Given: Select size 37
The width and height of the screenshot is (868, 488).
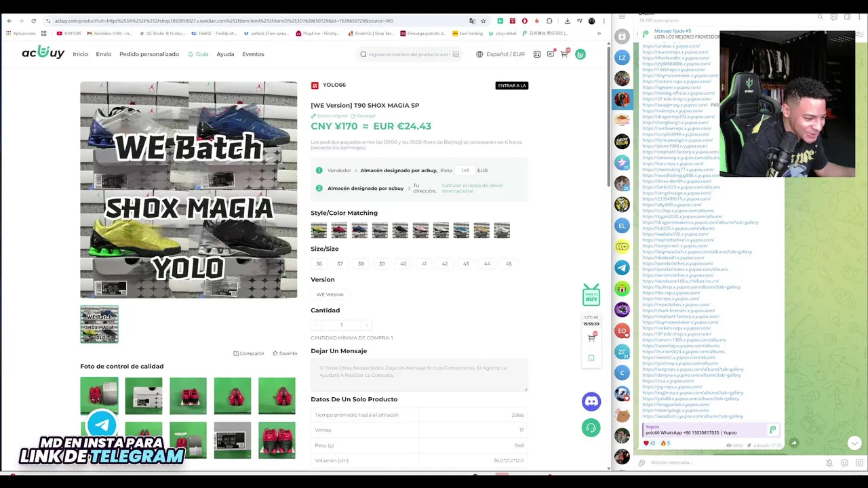Looking at the screenshot, I should pyautogui.click(x=340, y=264).
